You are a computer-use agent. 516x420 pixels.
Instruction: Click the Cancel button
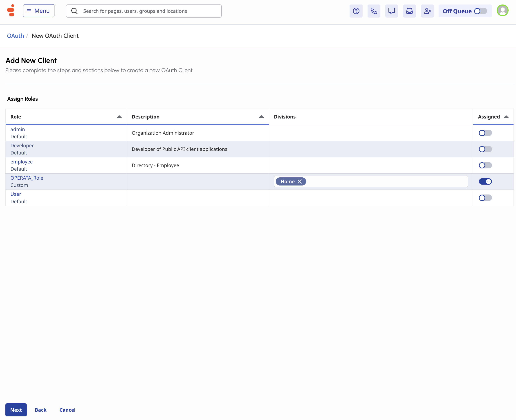67,410
